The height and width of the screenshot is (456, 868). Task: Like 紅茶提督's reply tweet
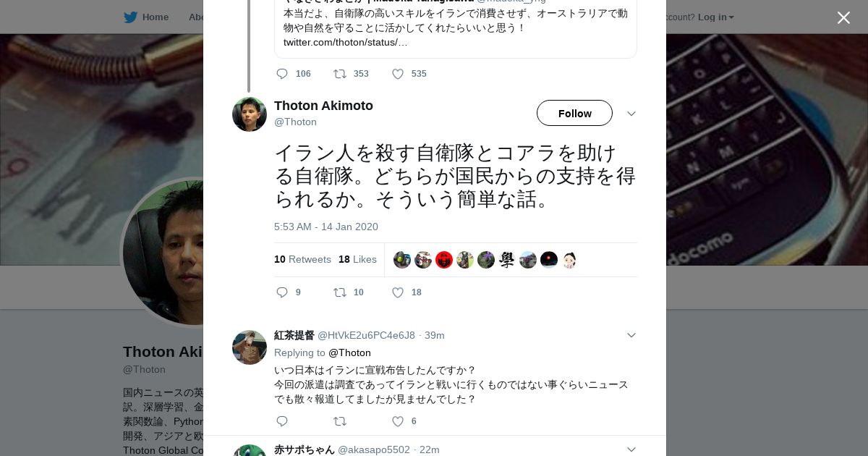[398, 421]
